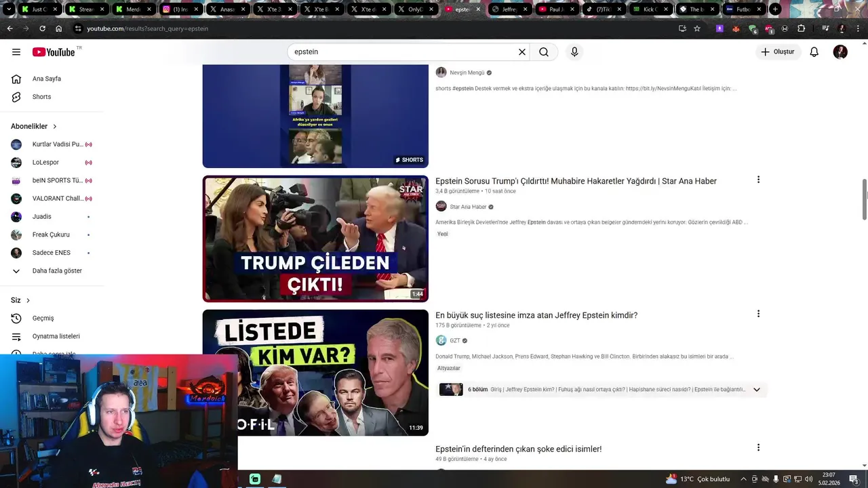
Task: Play the Listede Kim Var thumbnail
Action: (x=315, y=373)
